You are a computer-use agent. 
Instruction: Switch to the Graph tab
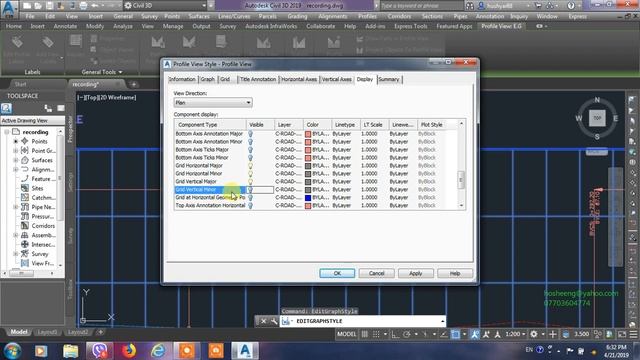(207, 79)
